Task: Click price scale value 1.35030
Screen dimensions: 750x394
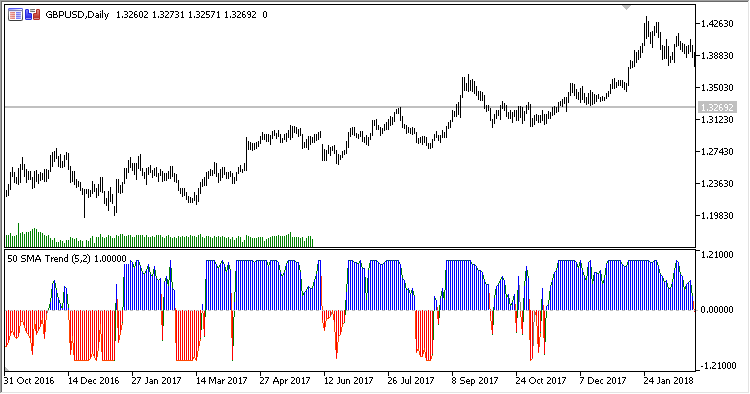Action: (x=717, y=88)
